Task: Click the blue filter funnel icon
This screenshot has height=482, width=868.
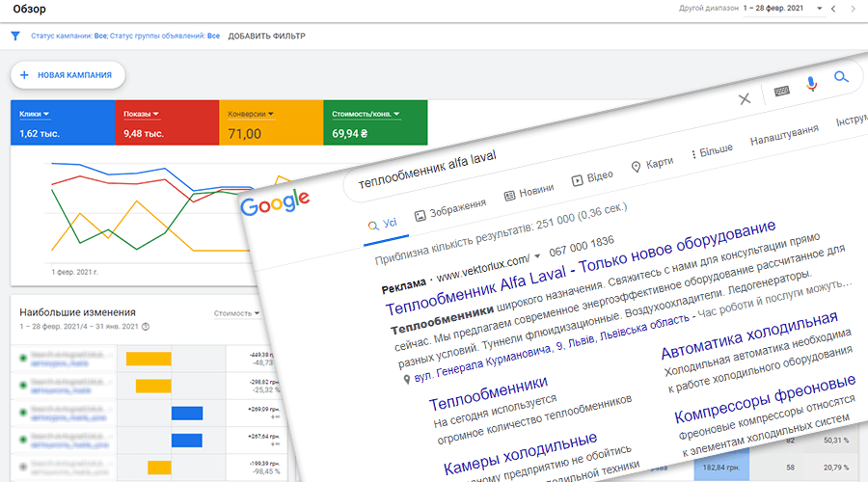Action: click(x=15, y=36)
